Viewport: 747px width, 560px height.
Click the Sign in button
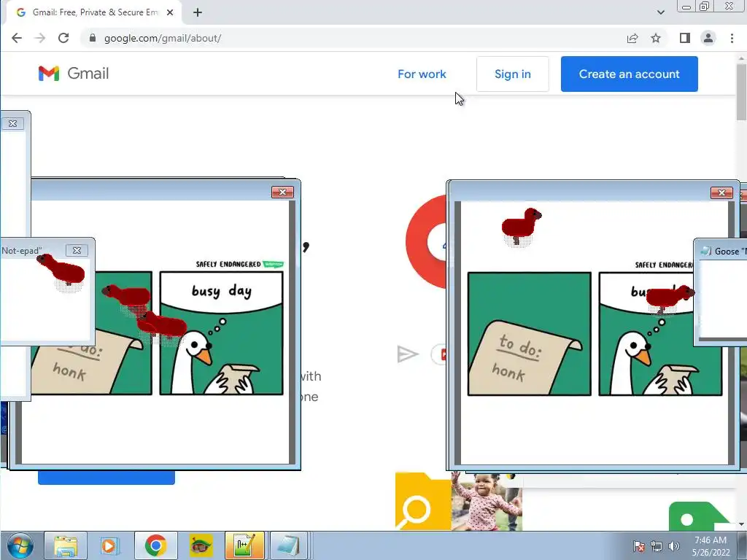point(513,74)
